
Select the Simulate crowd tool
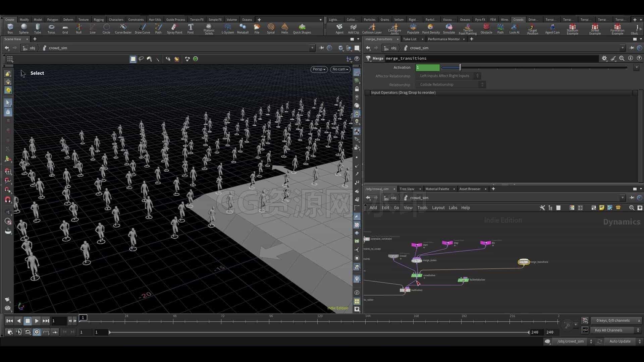[x=449, y=29]
